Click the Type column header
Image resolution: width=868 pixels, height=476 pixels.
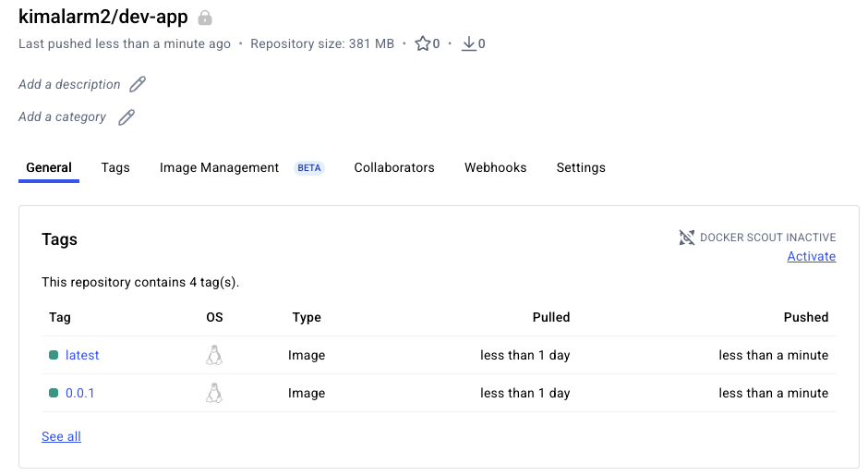click(x=307, y=318)
